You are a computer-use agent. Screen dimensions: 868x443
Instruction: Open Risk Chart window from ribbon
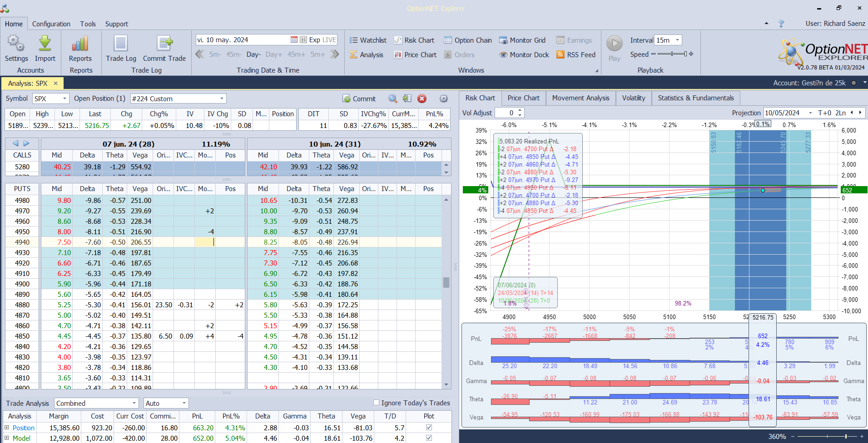pos(414,40)
